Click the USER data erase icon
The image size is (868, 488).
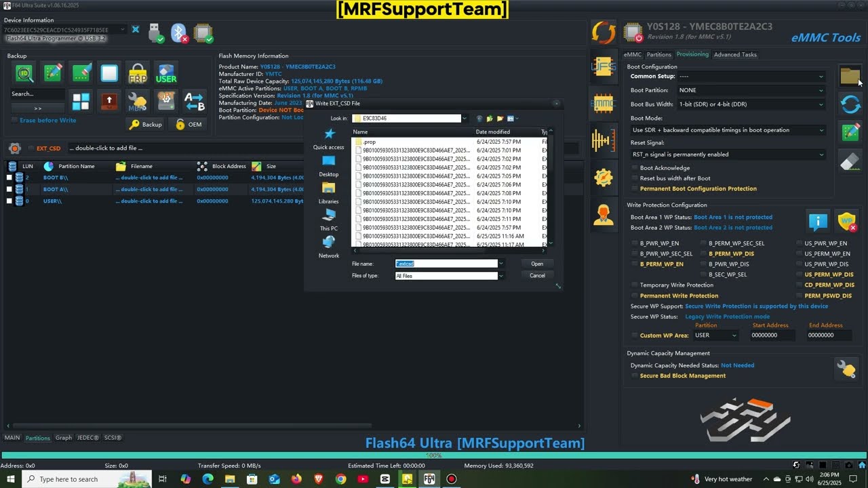coord(166,73)
